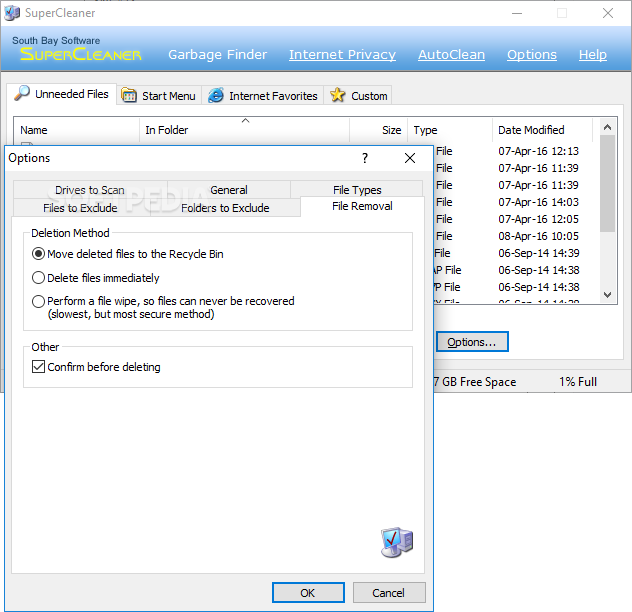Viewport: 632px width, 612px height.
Task: Open the Folders to Exclude tab
Action: pyautogui.click(x=225, y=208)
